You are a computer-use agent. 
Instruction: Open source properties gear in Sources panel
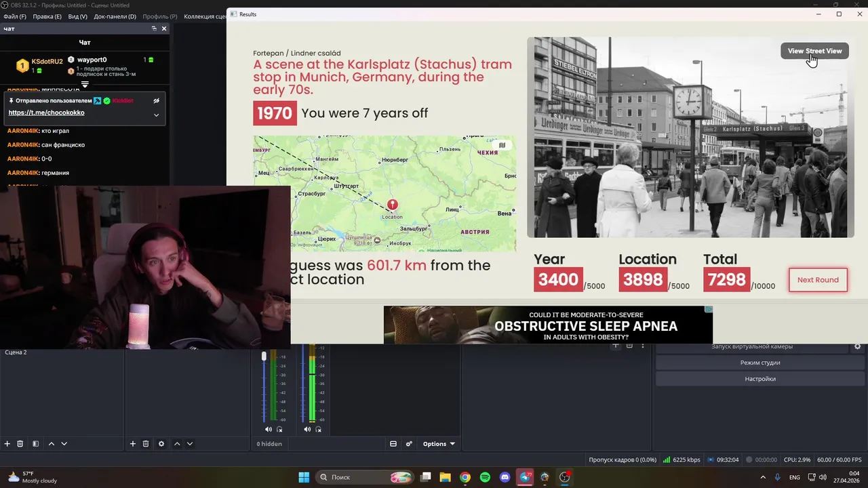pyautogui.click(x=161, y=444)
